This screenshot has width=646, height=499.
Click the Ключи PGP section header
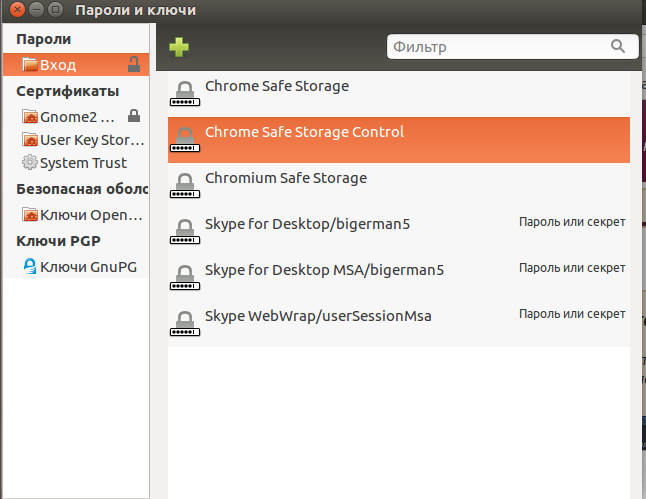tap(59, 241)
